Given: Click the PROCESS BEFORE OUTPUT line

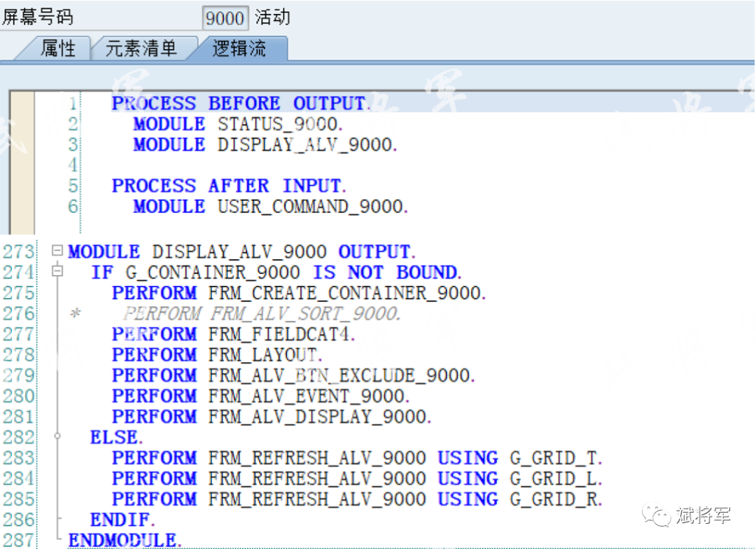Looking at the screenshot, I should (241, 103).
